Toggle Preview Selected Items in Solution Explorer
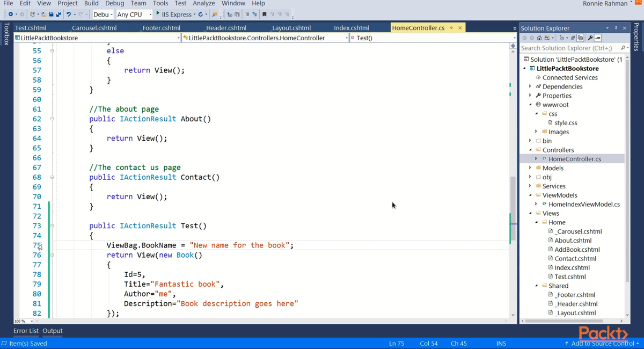Screen dimensions: 644x349 (x=598, y=38)
